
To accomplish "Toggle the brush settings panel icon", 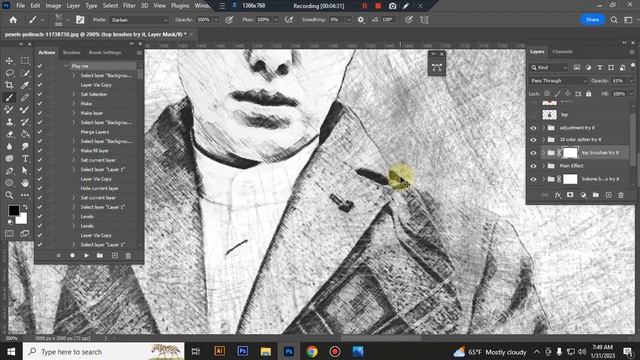I will [80, 20].
